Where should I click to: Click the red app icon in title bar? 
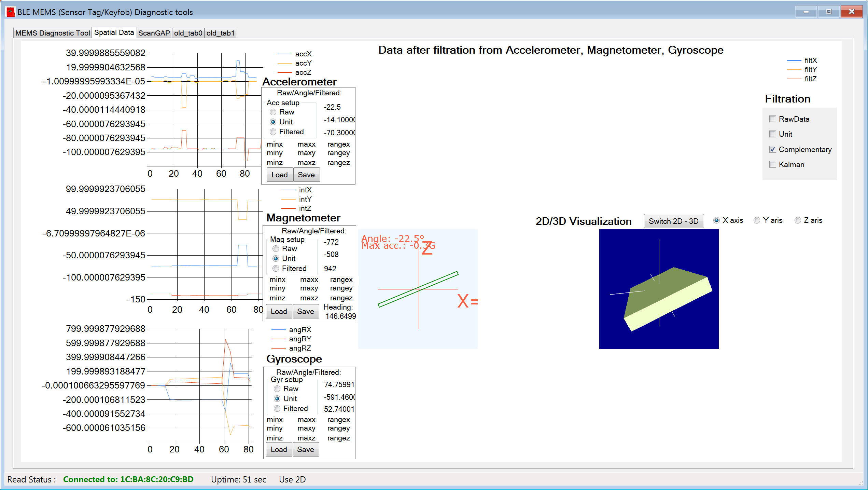11,12
